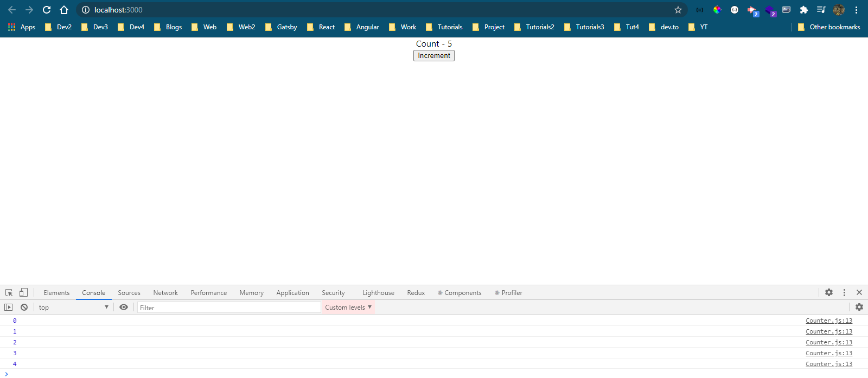Go to the browser home page

point(64,10)
